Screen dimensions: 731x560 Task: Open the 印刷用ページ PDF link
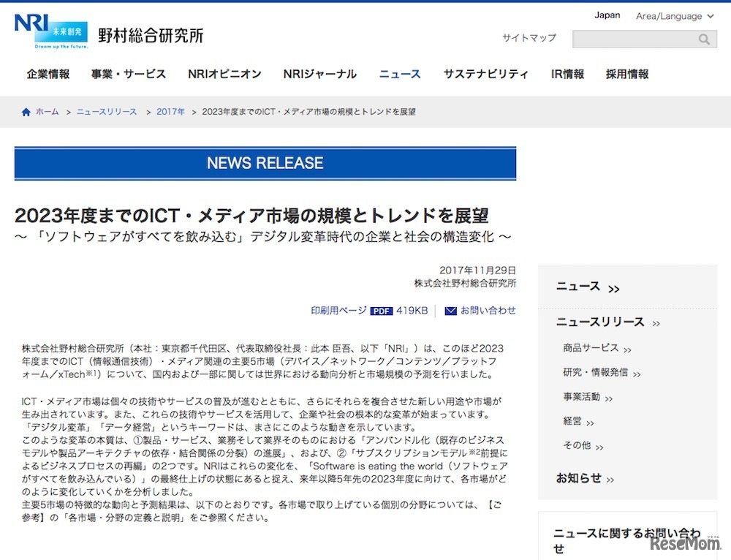coord(338,311)
